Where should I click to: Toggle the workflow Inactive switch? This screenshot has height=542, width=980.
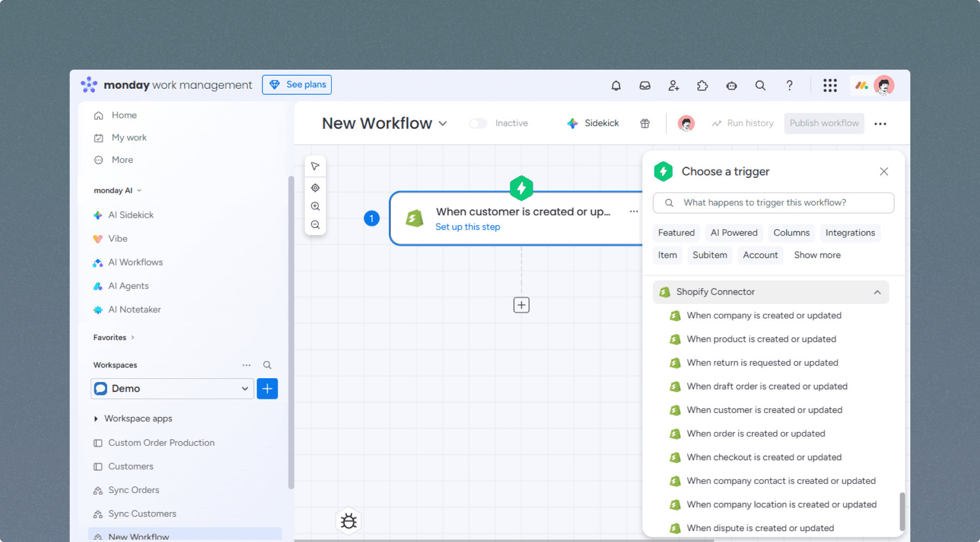click(478, 124)
